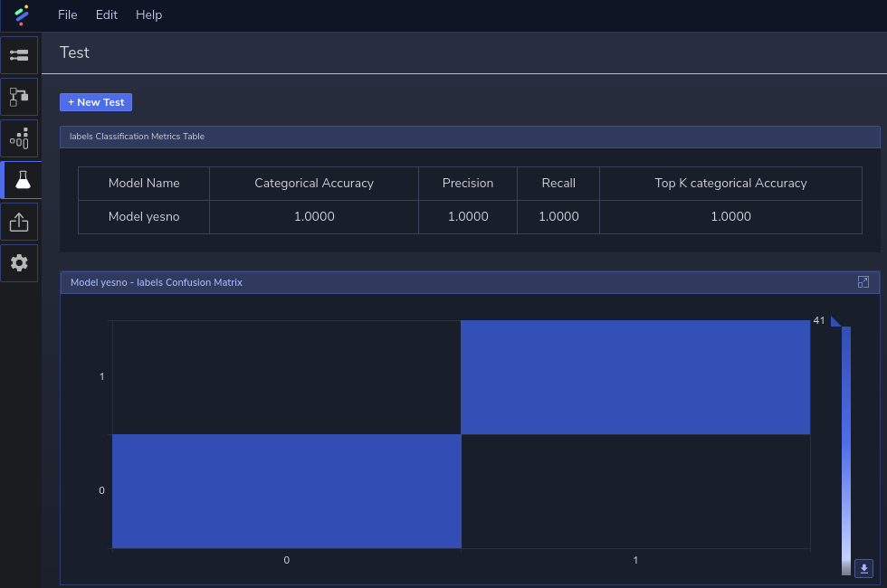Click dark matrix cell row 0 column 1
Viewport: 887px width, 588px height.
pos(635,491)
